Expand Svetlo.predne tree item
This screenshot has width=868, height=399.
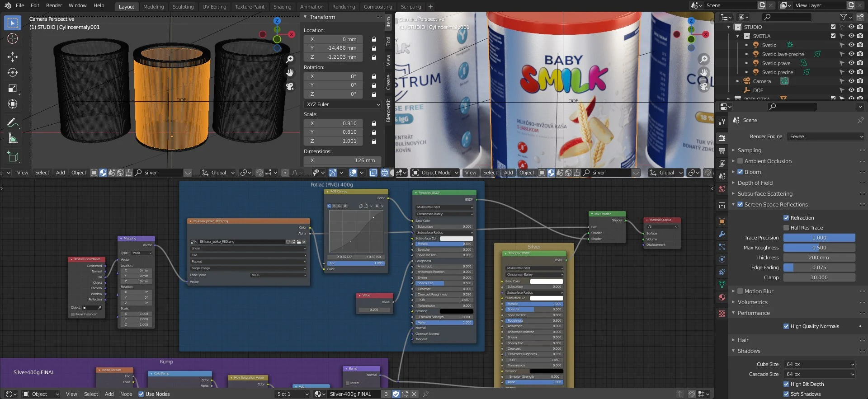[746, 72]
